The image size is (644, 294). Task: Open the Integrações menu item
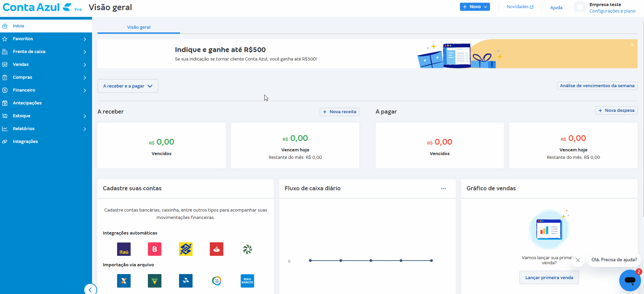[x=46, y=142]
